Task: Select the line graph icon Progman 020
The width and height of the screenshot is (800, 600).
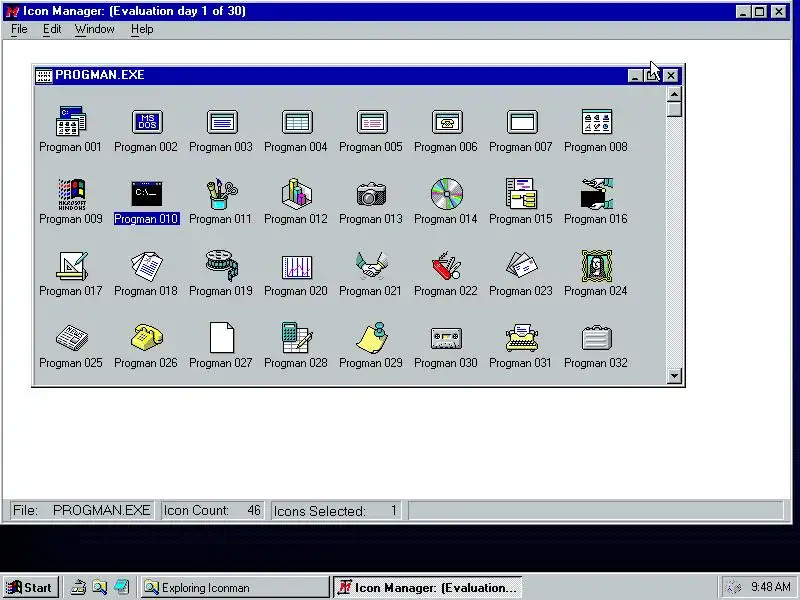Action: (297, 267)
